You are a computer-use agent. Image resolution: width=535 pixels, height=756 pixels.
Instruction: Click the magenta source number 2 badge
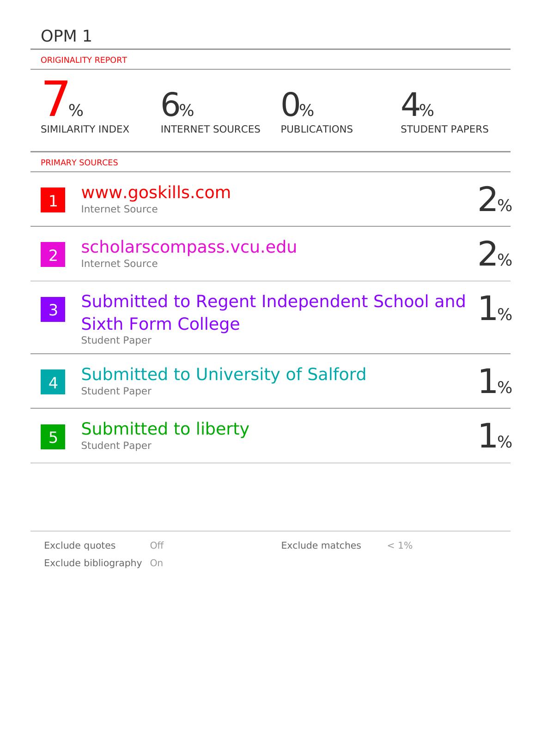pos(53,254)
